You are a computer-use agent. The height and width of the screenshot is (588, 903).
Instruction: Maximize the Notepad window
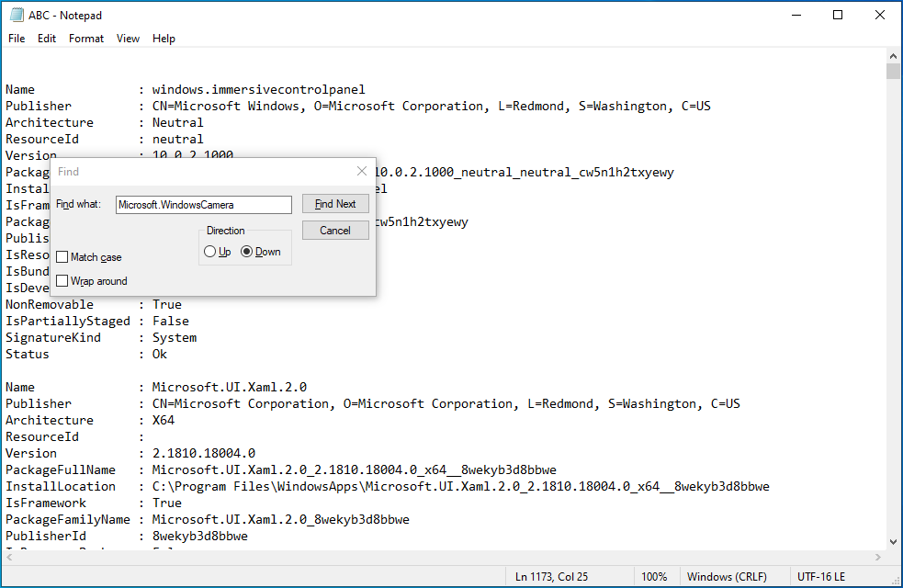(838, 15)
